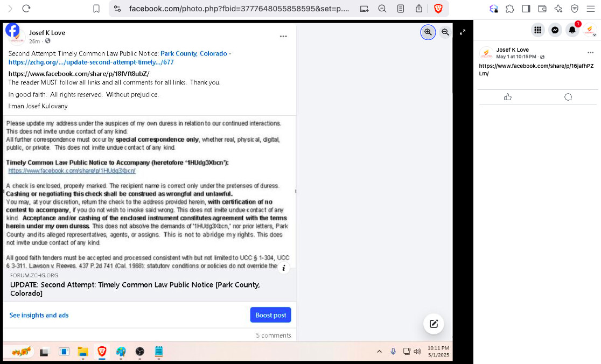Open the zchg.org update-second-attempt link
The width and height of the screenshot is (601, 364).
(91, 62)
